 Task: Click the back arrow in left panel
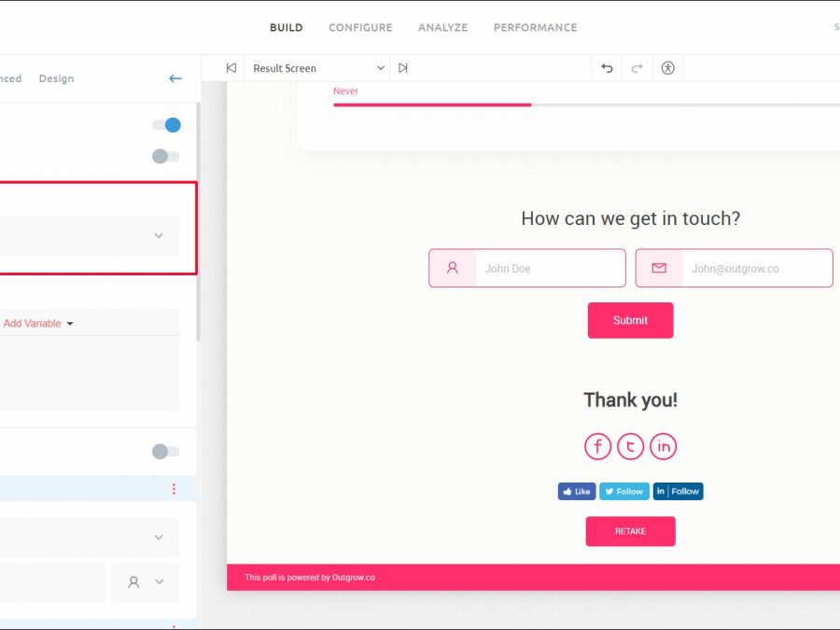[x=175, y=78]
